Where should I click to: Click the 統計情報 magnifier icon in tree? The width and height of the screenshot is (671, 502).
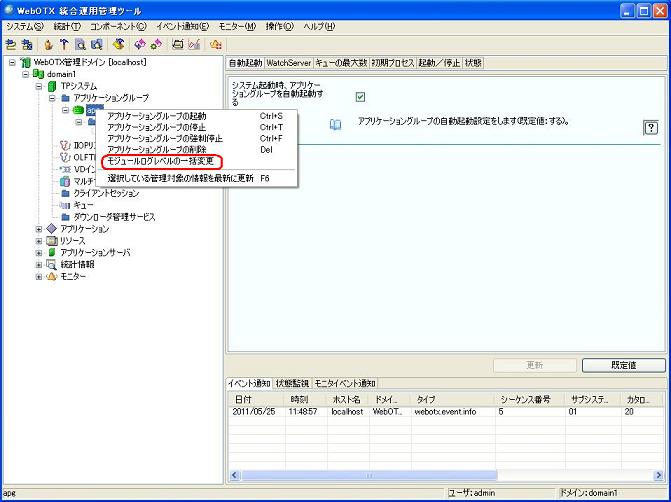(x=52, y=264)
